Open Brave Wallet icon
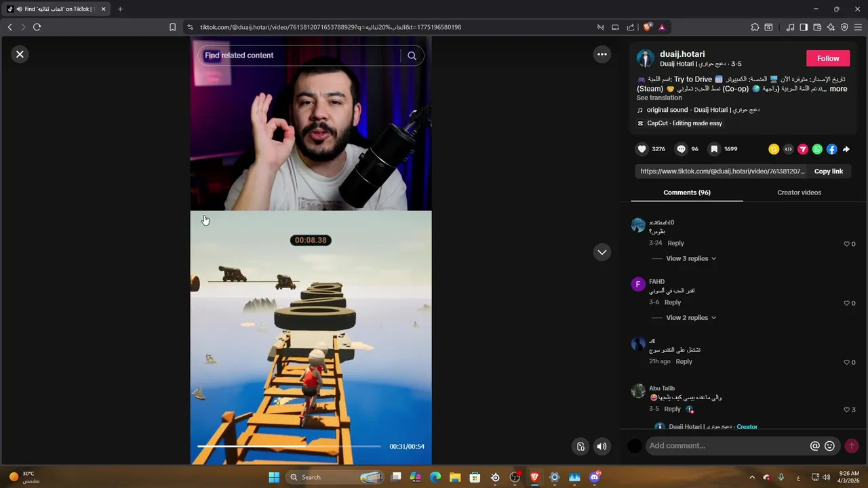This screenshot has width=868, height=488. 817,27
